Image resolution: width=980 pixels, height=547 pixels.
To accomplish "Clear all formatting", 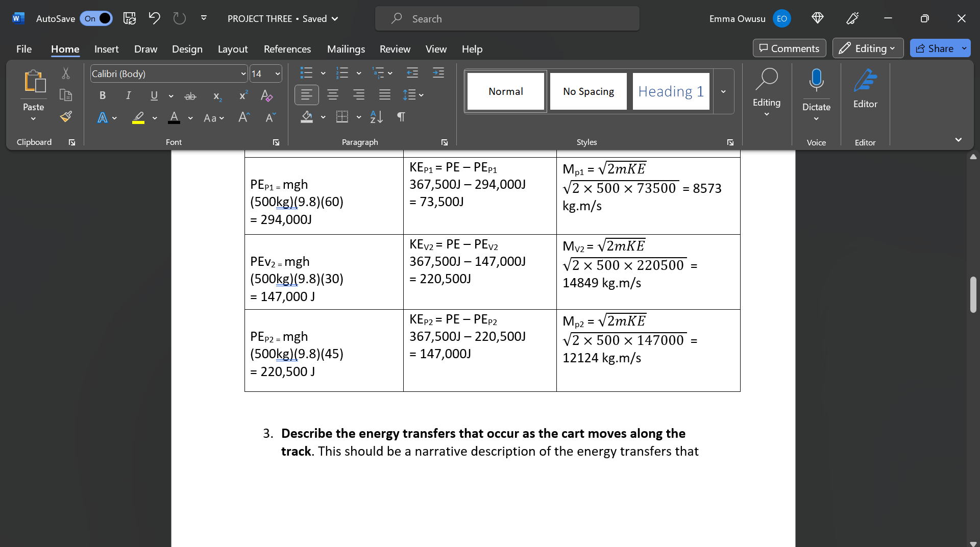I will coord(266,96).
